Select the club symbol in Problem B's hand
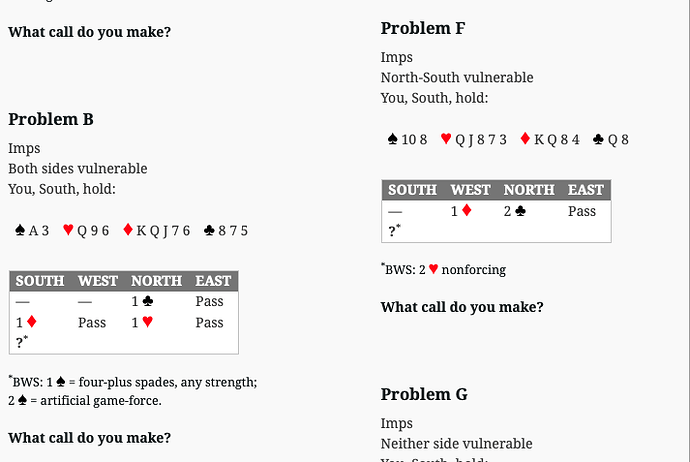 [208, 231]
